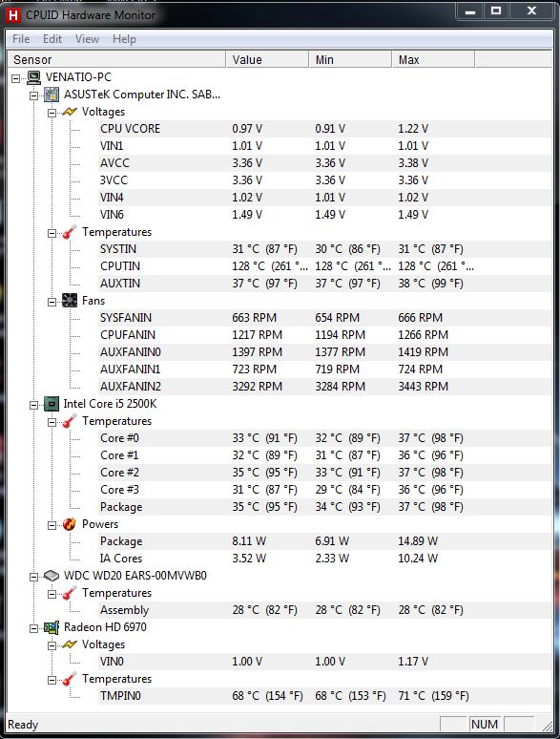Click the VENATIO-PC computer icon

(x=33, y=77)
